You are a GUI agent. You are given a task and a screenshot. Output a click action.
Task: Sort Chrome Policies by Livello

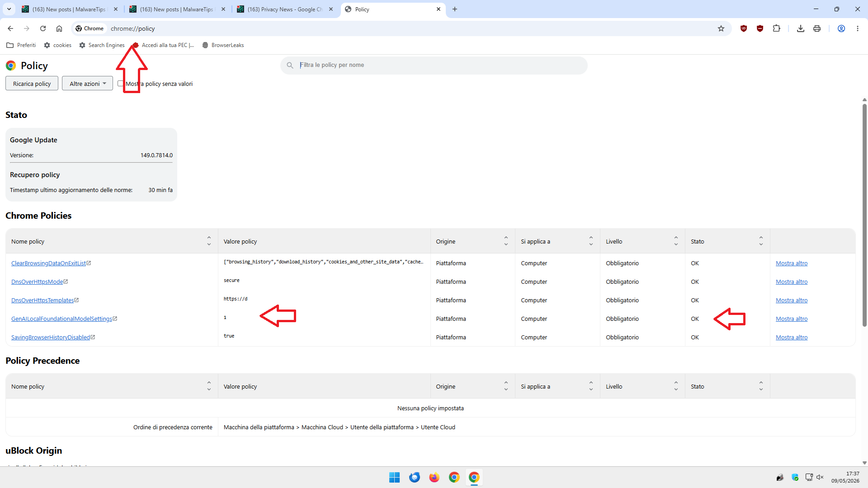(x=676, y=241)
